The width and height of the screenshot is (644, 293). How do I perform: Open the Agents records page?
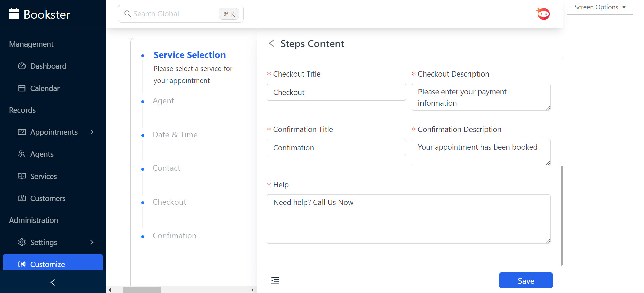point(42,154)
